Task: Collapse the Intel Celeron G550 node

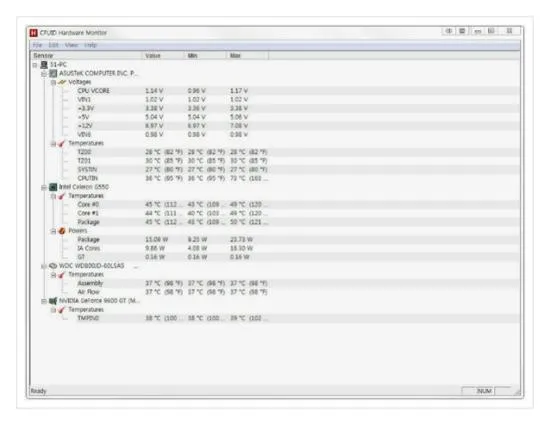Action: tap(44, 188)
